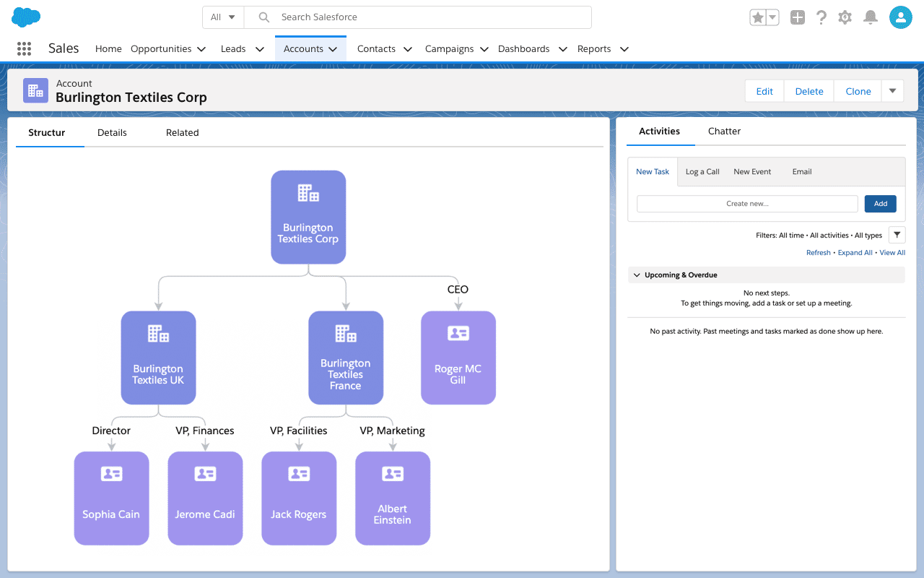Click the Expand All link
The image size is (924, 578).
855,253
